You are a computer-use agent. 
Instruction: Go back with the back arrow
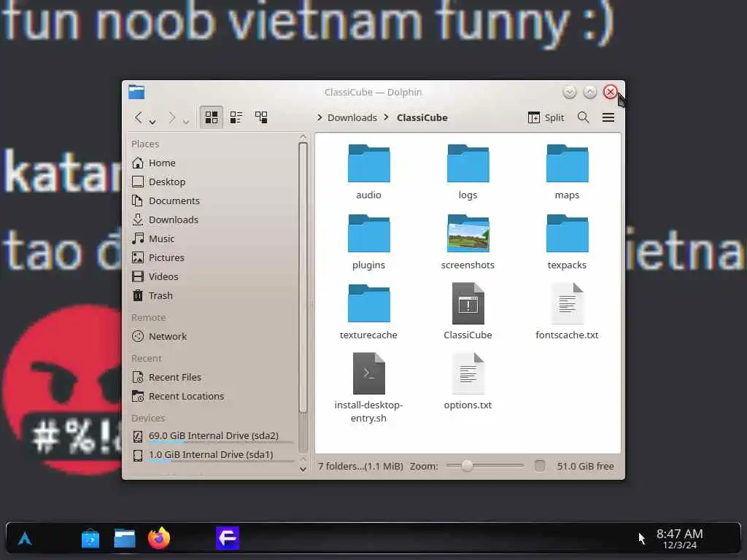pyautogui.click(x=138, y=117)
